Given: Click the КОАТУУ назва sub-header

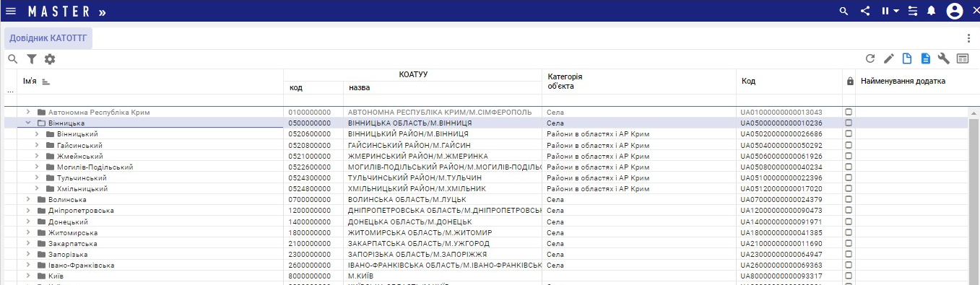Looking at the screenshot, I should tap(359, 88).
